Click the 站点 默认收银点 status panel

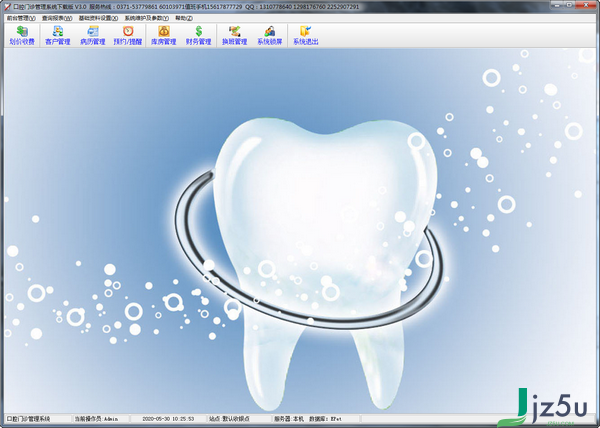pyautogui.click(x=232, y=419)
